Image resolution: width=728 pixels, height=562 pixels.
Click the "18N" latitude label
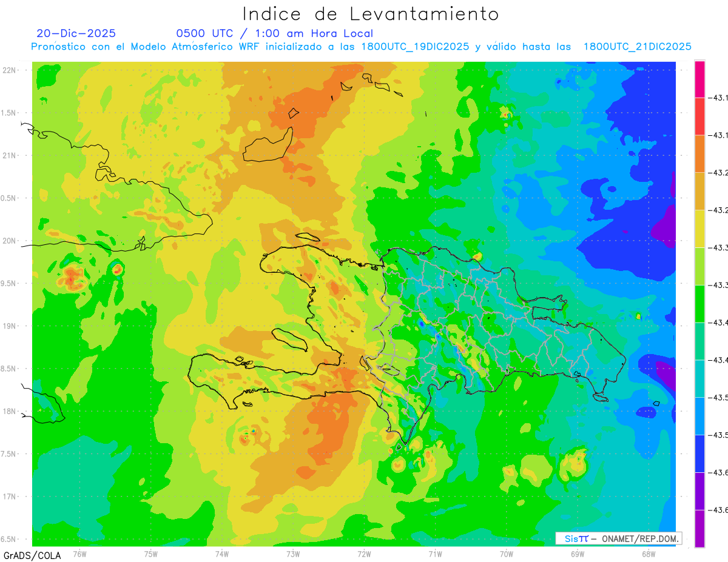[x=10, y=412]
